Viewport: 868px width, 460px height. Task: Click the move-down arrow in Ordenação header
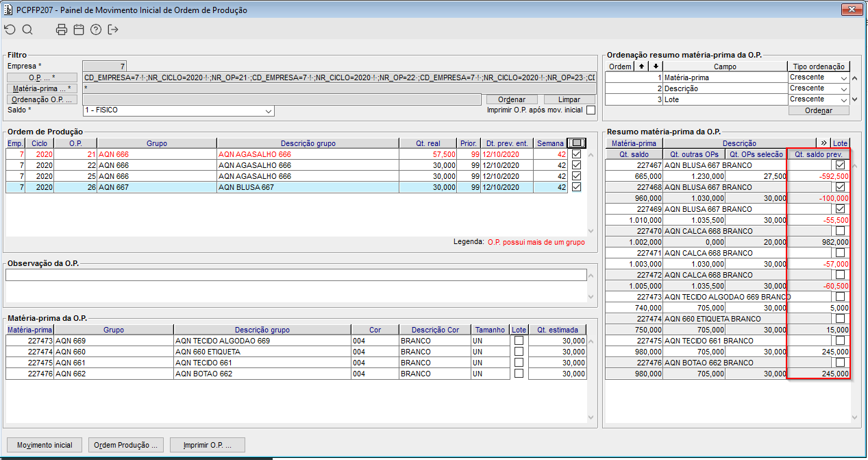(x=656, y=66)
